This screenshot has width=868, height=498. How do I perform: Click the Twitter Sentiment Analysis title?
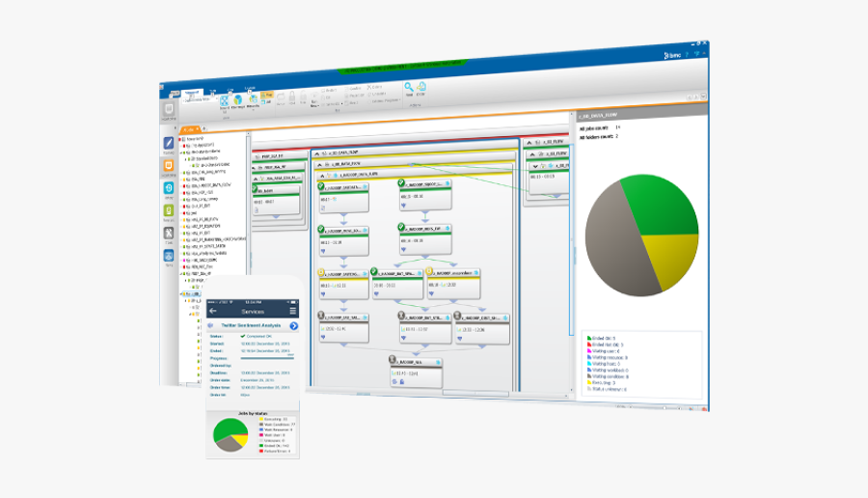pyautogui.click(x=251, y=326)
